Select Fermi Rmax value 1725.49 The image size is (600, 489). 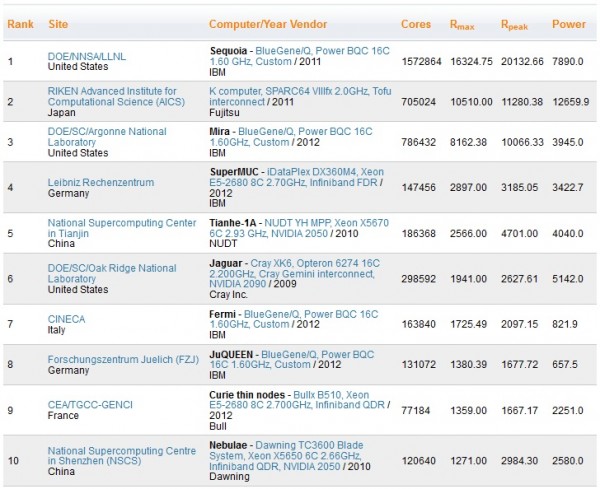(468, 324)
